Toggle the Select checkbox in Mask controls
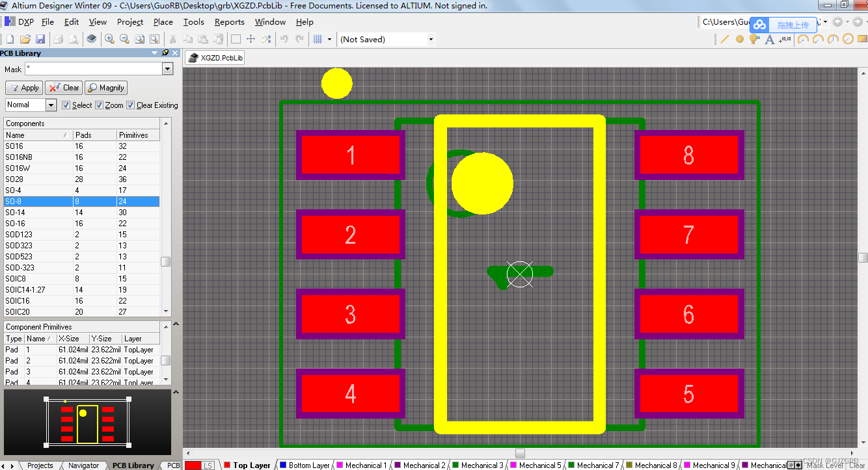 66,105
